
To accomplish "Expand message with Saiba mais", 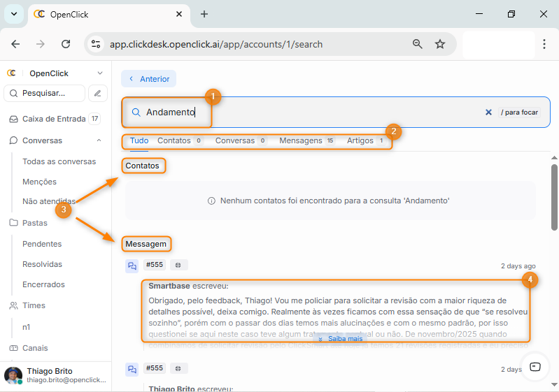I will [x=340, y=338].
